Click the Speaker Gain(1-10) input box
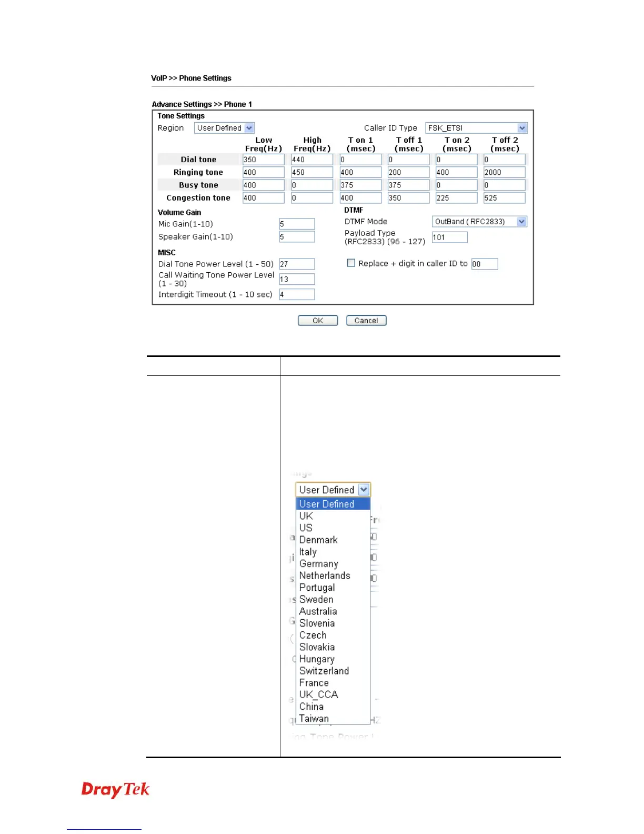Image resolution: width=644 pixels, height=834 pixels. tap(297, 237)
